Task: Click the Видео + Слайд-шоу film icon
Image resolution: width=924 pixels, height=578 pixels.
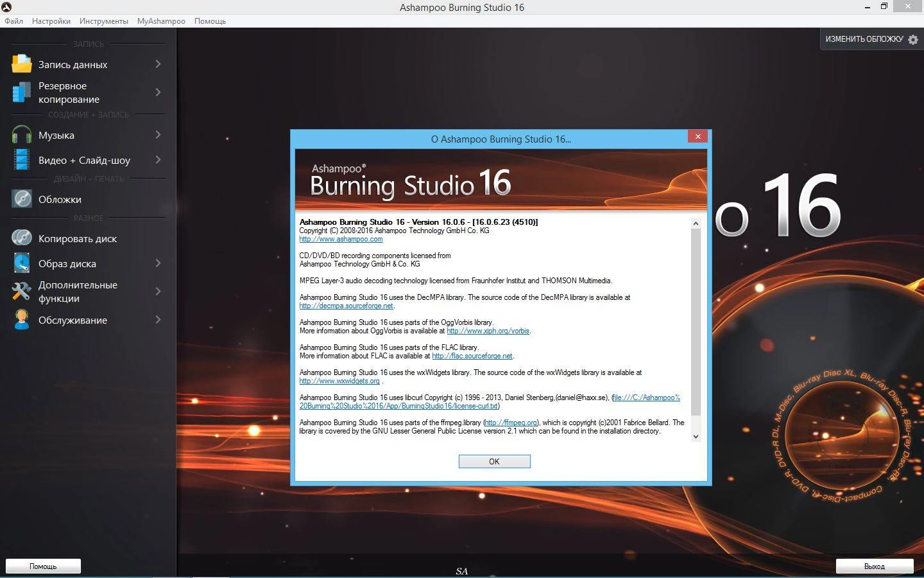Action: pos(21,160)
